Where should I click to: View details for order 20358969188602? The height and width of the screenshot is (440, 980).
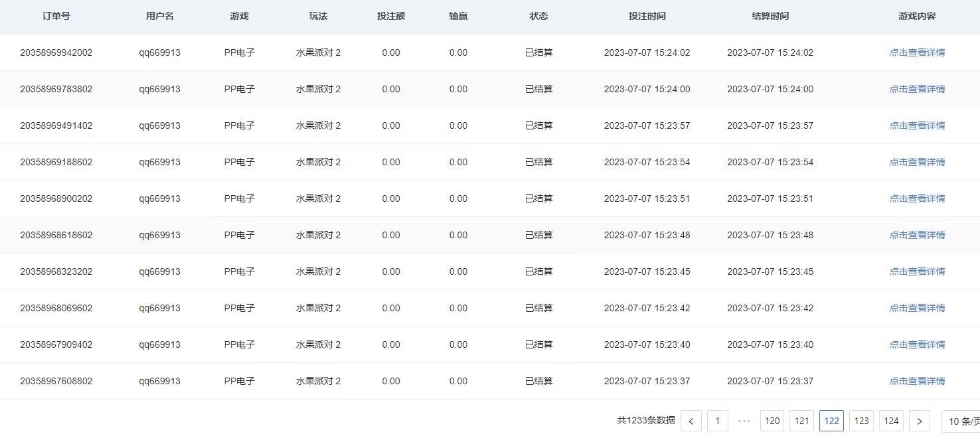[x=917, y=162]
